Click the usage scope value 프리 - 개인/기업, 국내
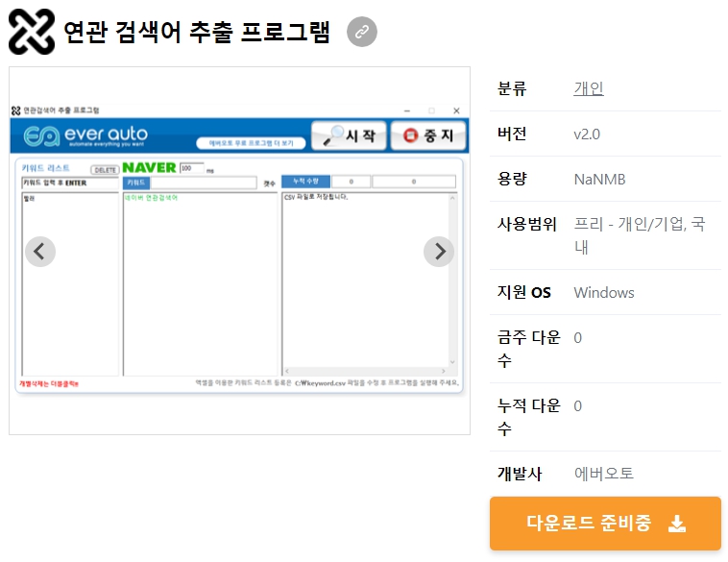The width and height of the screenshot is (728, 562). [640, 235]
